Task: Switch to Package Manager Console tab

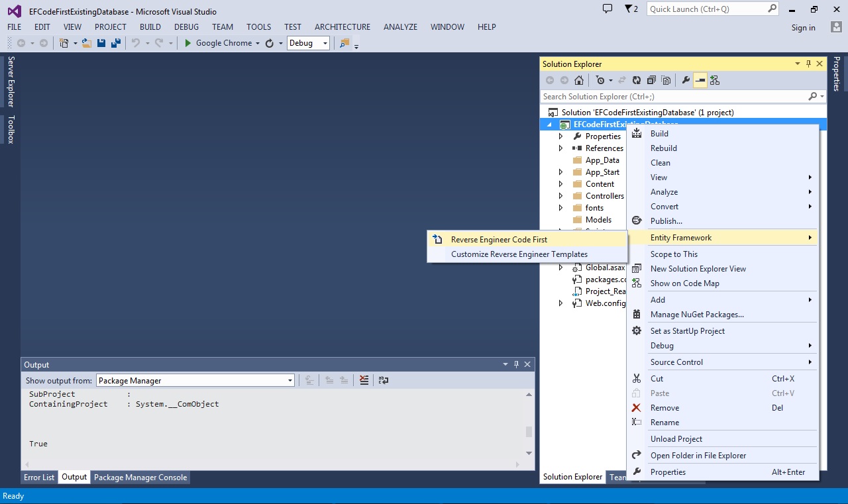Action: pyautogui.click(x=140, y=478)
